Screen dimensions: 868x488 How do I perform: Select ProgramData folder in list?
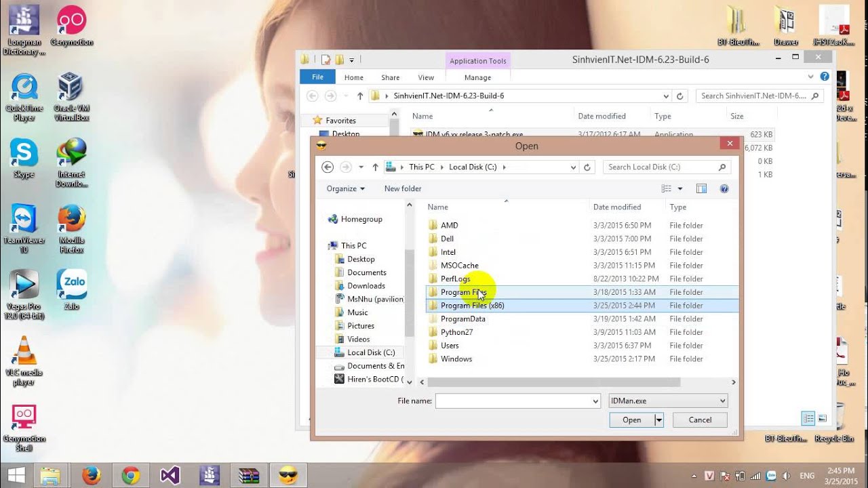[582, 319]
